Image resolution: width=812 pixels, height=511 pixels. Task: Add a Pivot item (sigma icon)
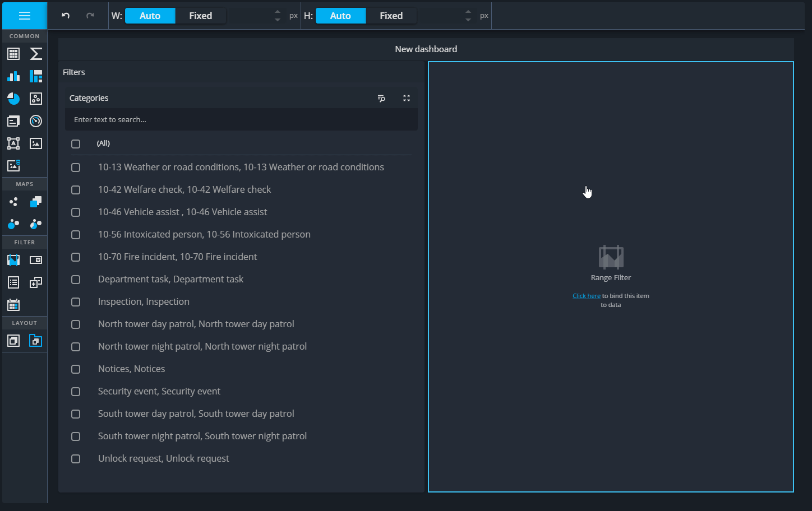click(36, 54)
